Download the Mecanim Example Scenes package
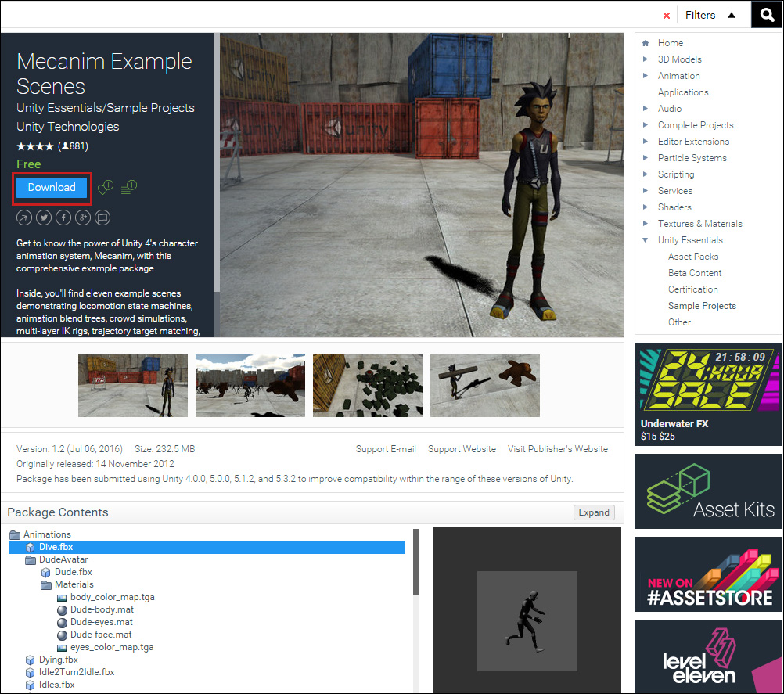Image resolution: width=784 pixels, height=694 pixels. point(51,188)
